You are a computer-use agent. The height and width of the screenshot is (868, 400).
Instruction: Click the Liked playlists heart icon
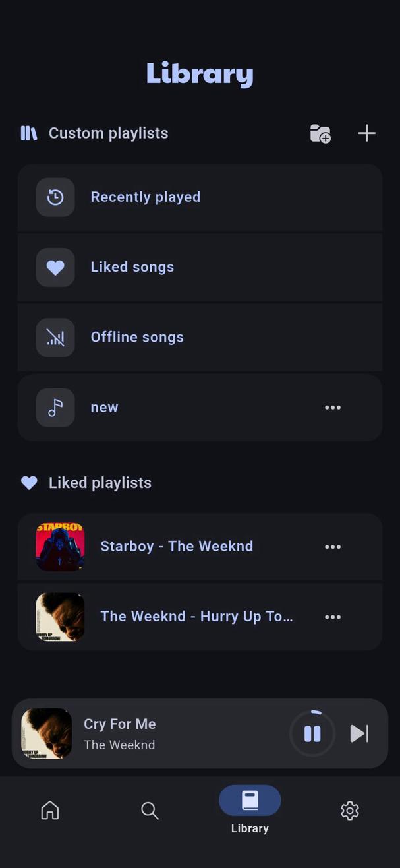(x=29, y=482)
